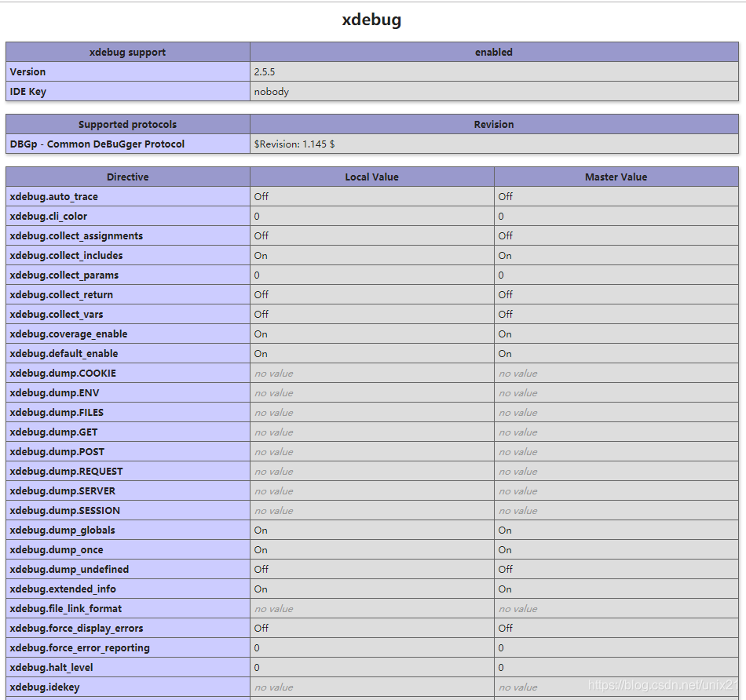Select xdebug.dump_globals directive
This screenshot has width=746, height=700.
(62, 530)
